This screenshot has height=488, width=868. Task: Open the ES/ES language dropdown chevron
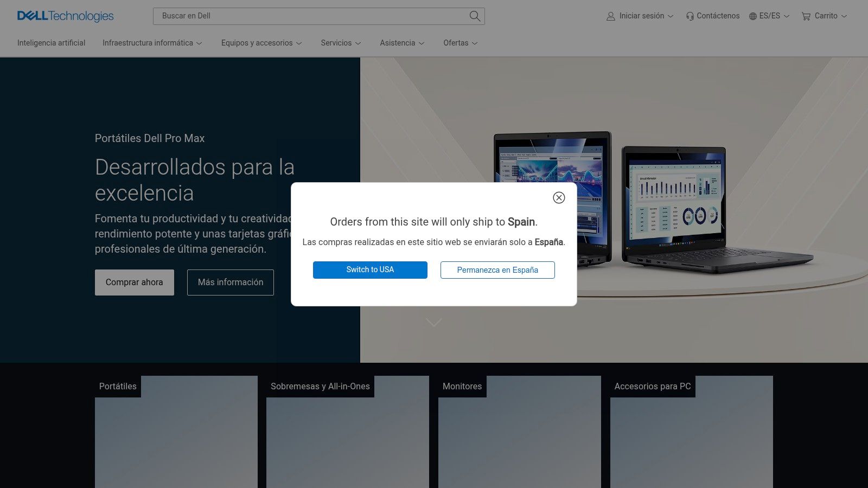pos(787,16)
